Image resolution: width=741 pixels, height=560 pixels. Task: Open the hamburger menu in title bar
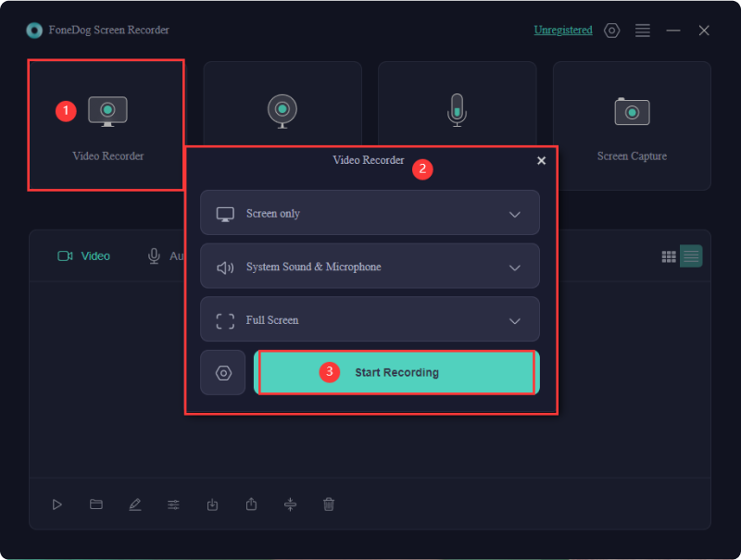[x=642, y=30]
